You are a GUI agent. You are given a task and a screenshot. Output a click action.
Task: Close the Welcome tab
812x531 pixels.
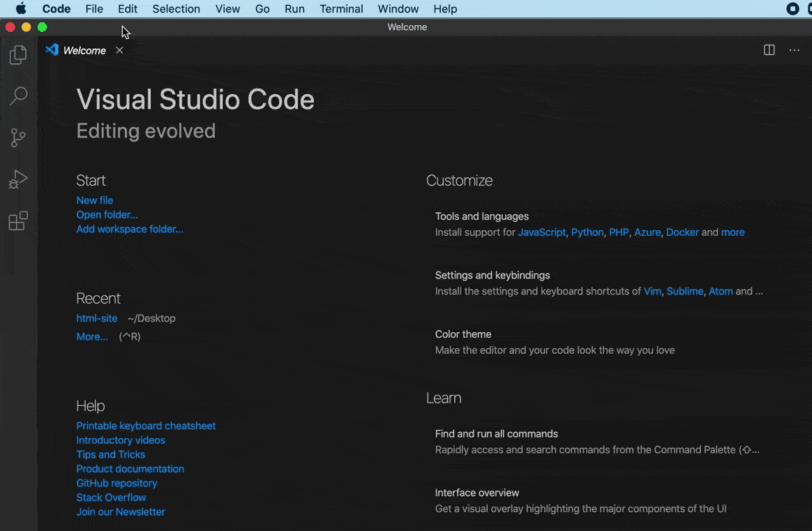tap(119, 50)
